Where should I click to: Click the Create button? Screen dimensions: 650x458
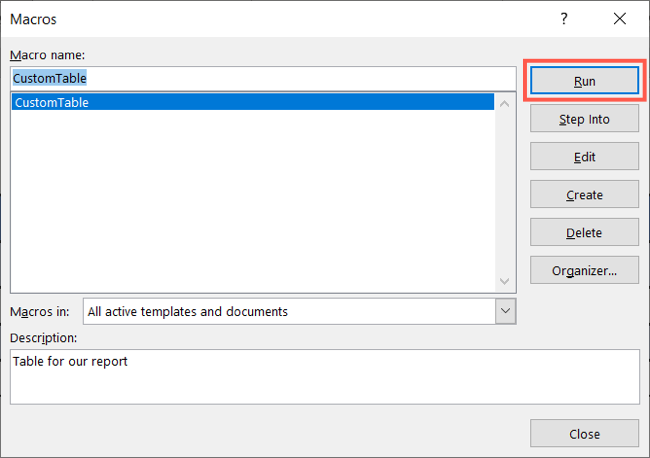coord(584,194)
